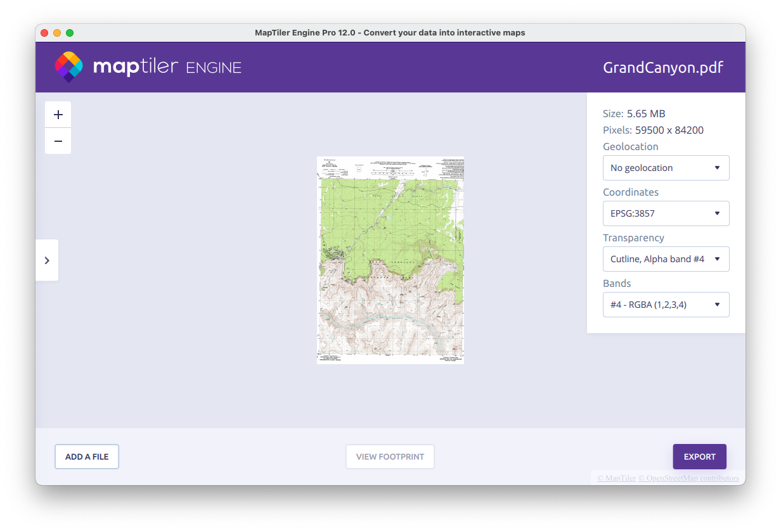The height and width of the screenshot is (532, 781).
Task: Open the Coordinates EPSG:3857 dropdown
Action: point(666,213)
